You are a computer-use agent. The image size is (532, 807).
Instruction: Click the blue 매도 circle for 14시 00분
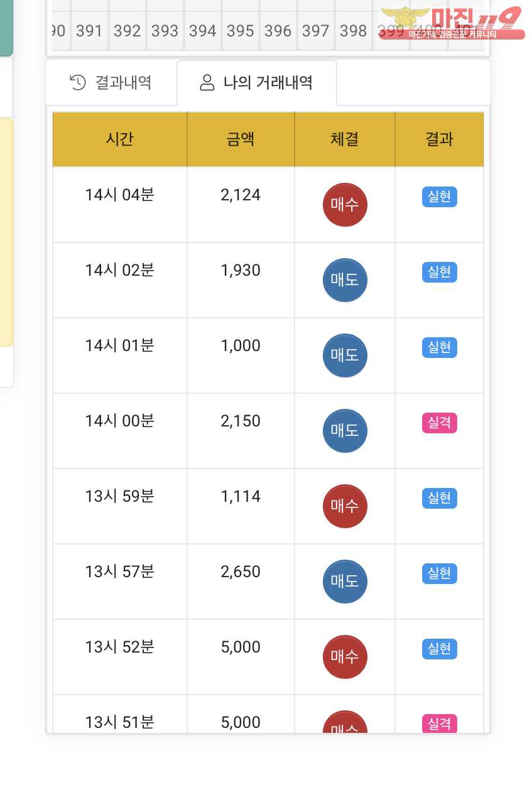point(345,431)
